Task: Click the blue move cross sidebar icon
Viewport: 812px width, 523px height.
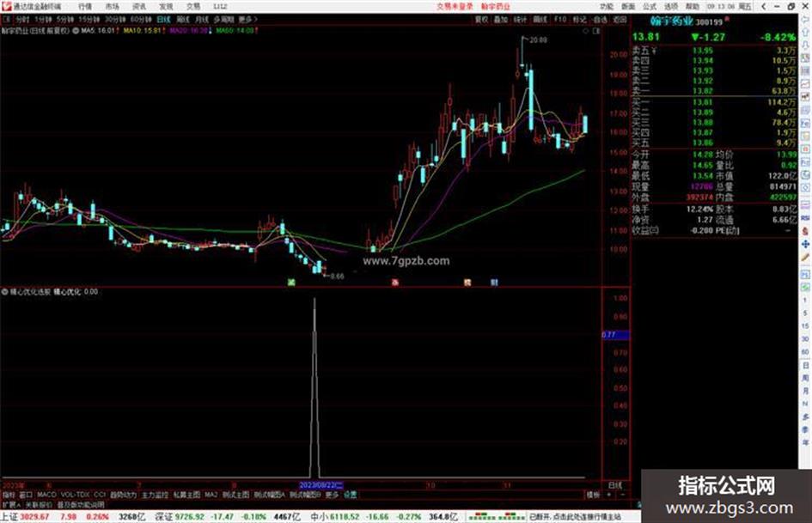Action: coord(805,244)
